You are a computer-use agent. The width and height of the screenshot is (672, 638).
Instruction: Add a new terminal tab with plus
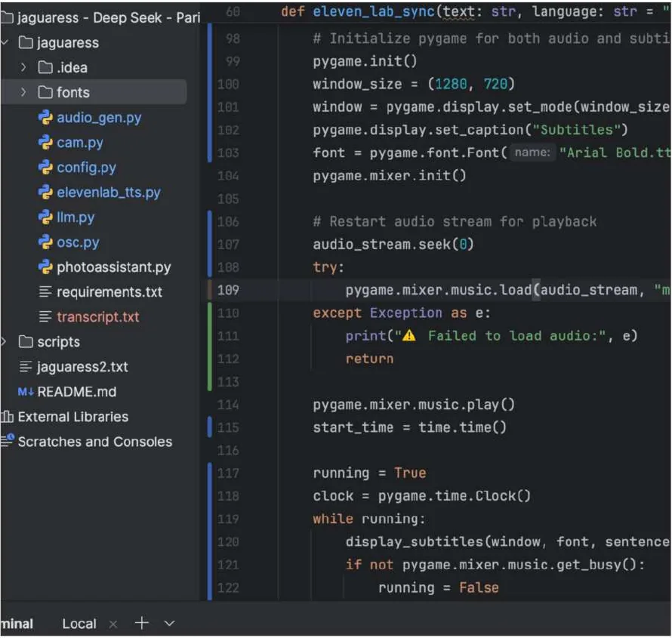click(142, 623)
